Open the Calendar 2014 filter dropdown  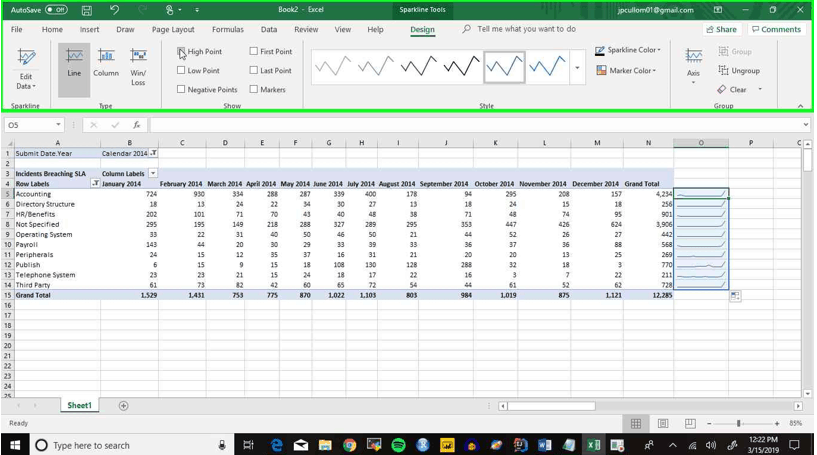[154, 153]
